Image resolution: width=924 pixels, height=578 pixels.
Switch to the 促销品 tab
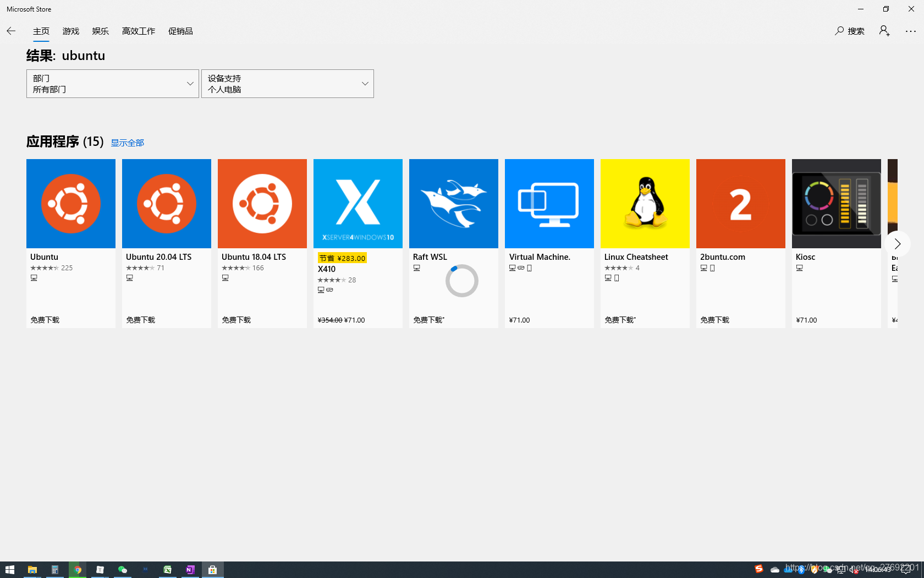tap(180, 31)
